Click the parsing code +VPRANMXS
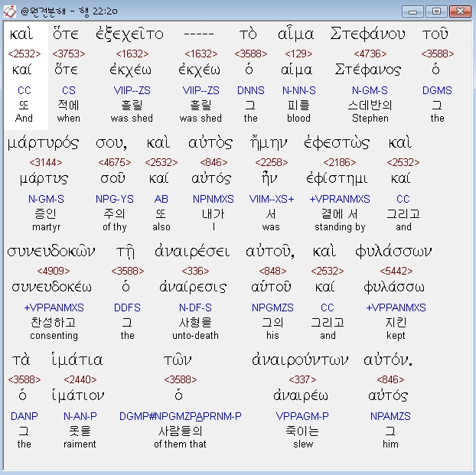 click(340, 199)
